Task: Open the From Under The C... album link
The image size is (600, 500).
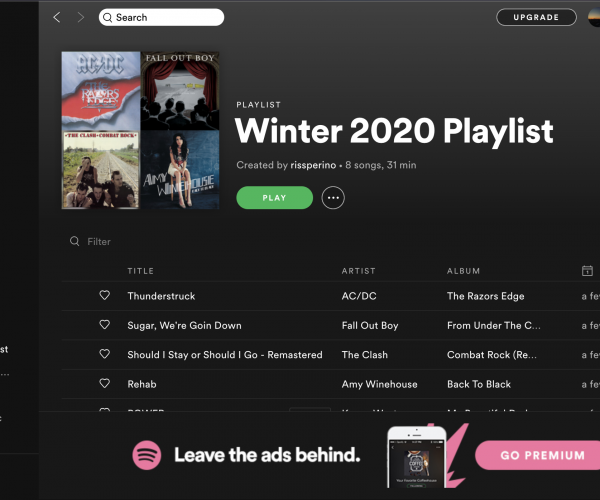Action: coord(494,326)
